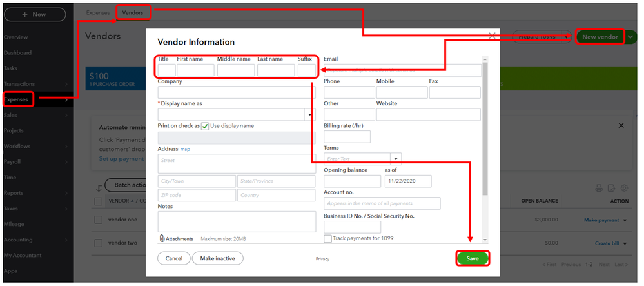Click the Street address field
The width and height of the screenshot is (644, 286).
pos(237,163)
